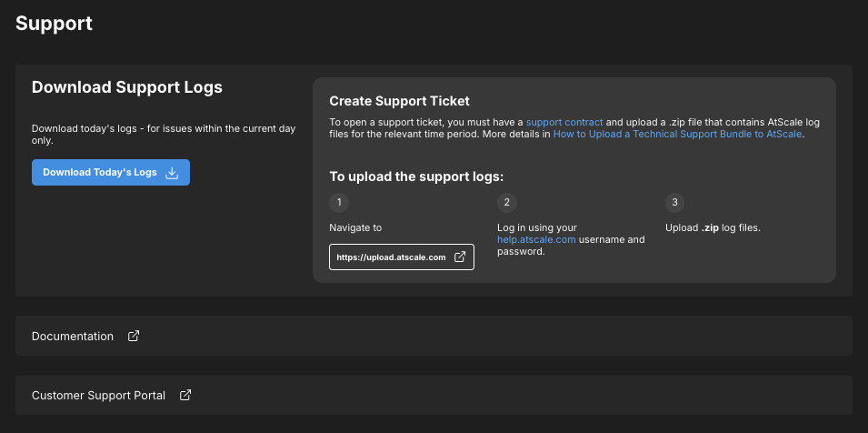Click the step 1 number badge
The width and height of the screenshot is (868, 433).
coord(339,202)
